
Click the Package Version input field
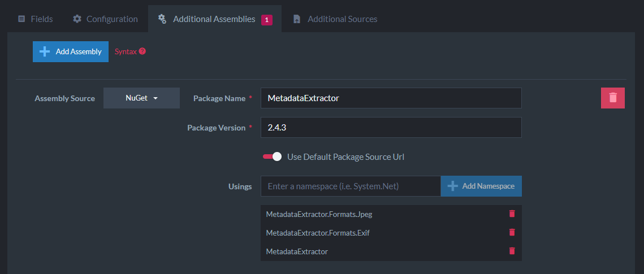pos(391,128)
